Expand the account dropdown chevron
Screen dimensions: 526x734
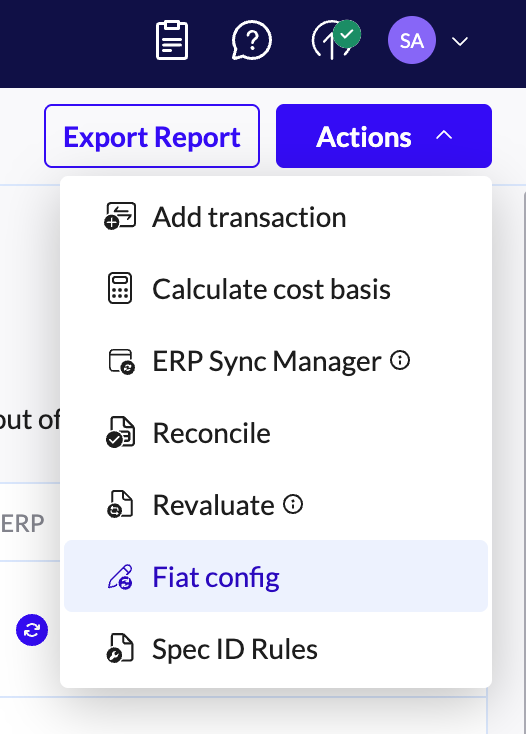pyautogui.click(x=460, y=41)
